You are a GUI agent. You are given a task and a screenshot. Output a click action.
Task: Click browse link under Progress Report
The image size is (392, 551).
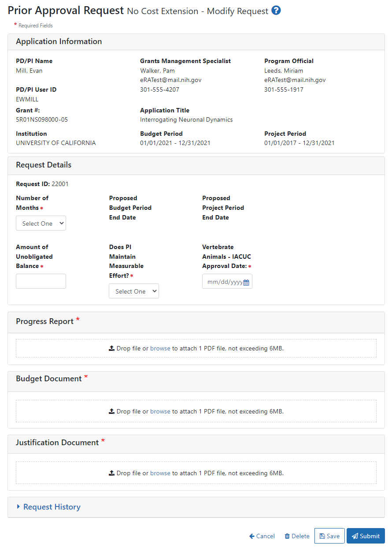coord(160,348)
